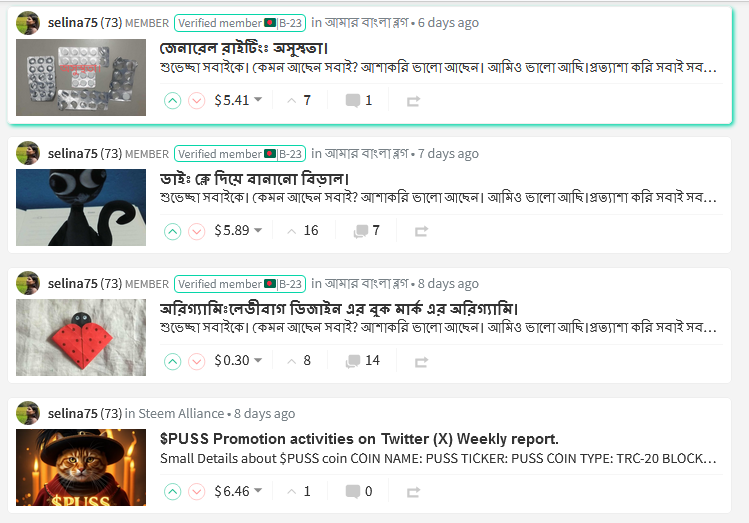Image resolution: width=749 pixels, height=523 pixels.
Task: Open selina75 avatar on 7 days ago post
Action: pos(28,153)
